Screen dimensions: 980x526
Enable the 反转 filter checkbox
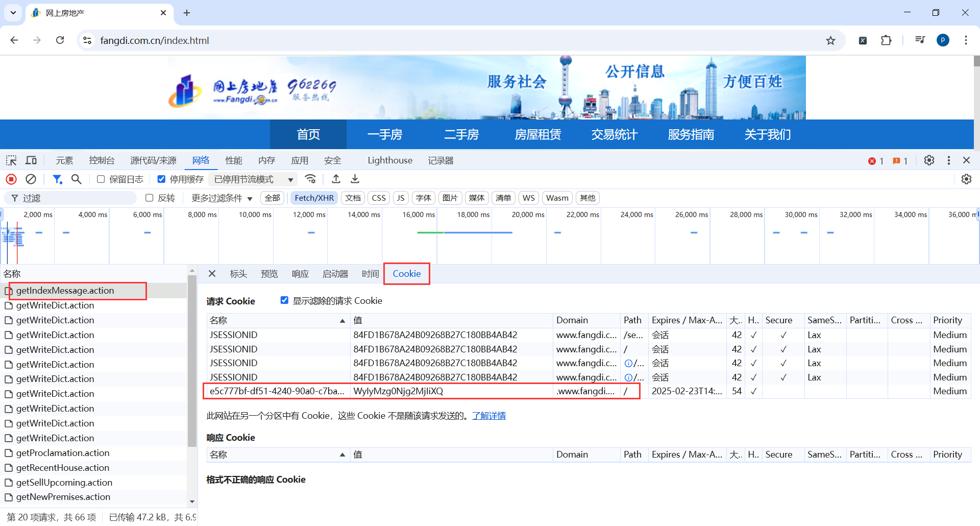click(149, 198)
